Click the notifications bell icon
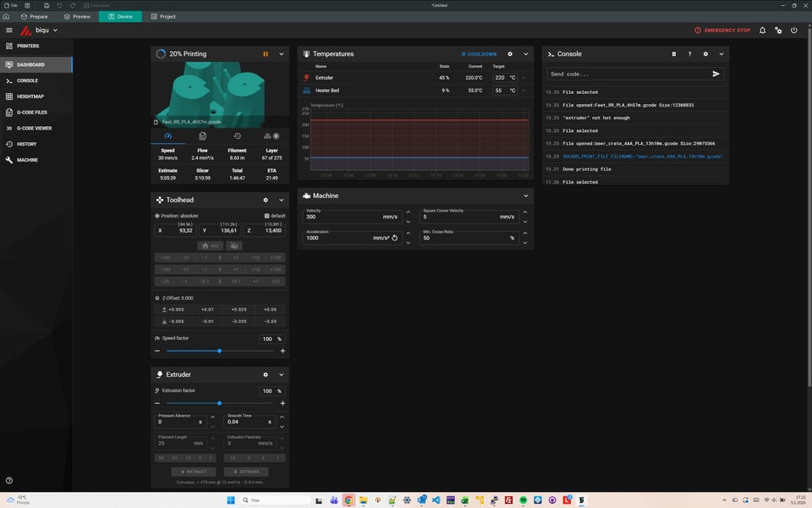This screenshot has width=812, height=508. pos(762,30)
